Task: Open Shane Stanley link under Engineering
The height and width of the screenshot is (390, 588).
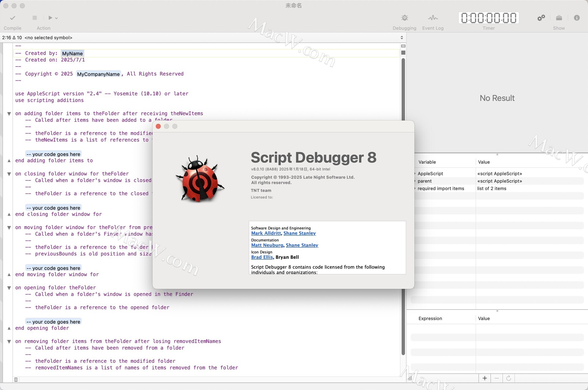Action: pos(300,233)
